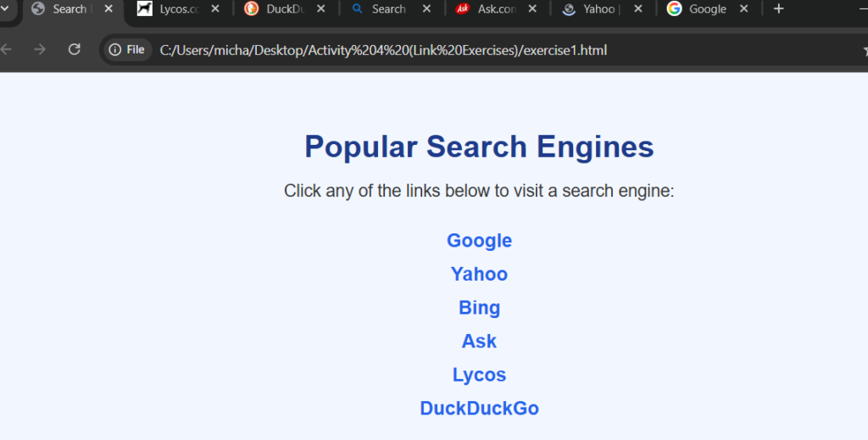
Task: Close the Lycos tab
Action: pos(215,9)
